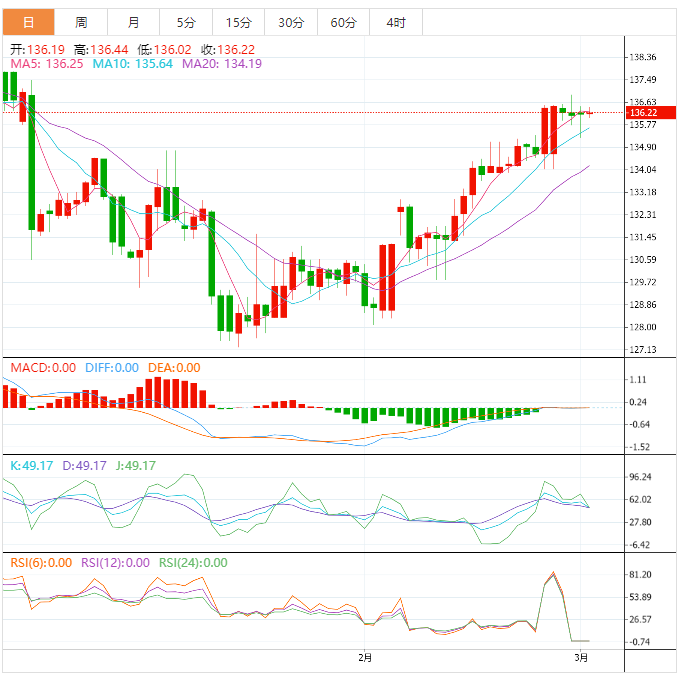This screenshot has height=678, width=680.
Task: Click the J value in KDJ panel
Action: click(135, 465)
